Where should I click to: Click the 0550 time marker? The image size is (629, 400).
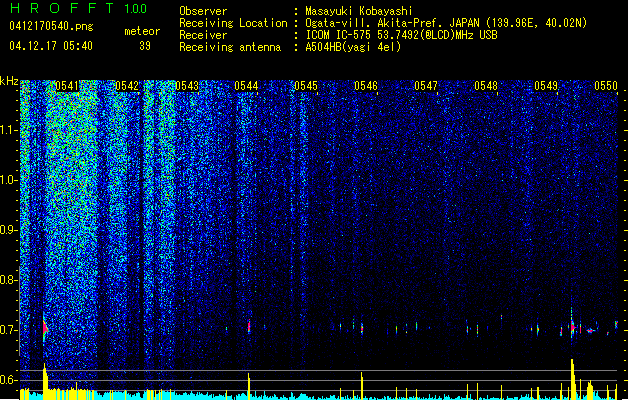click(x=606, y=86)
